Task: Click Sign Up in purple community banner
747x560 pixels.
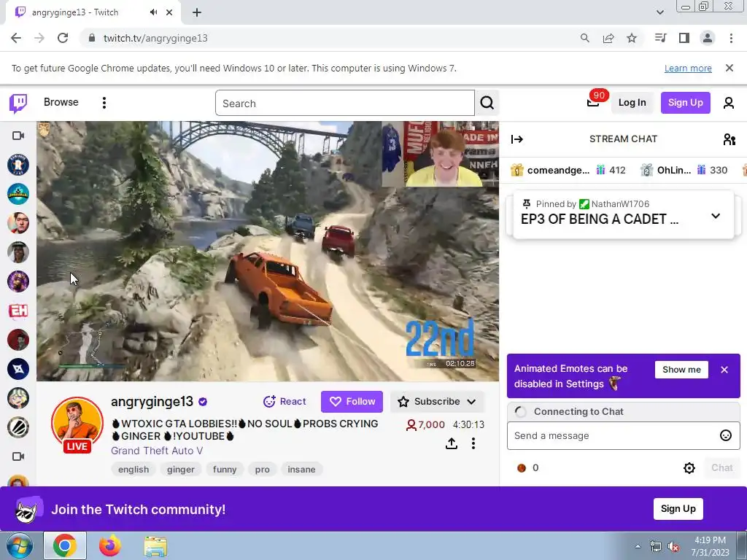Action: pos(678,508)
